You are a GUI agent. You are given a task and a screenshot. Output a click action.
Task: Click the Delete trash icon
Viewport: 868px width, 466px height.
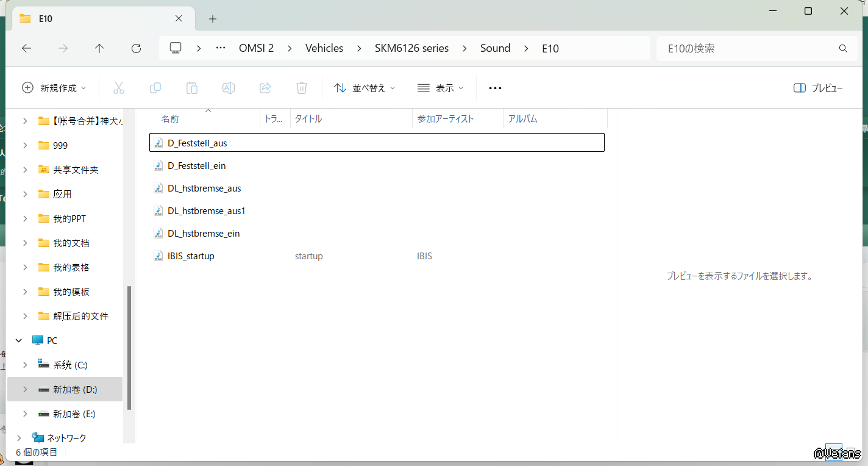tap(302, 88)
